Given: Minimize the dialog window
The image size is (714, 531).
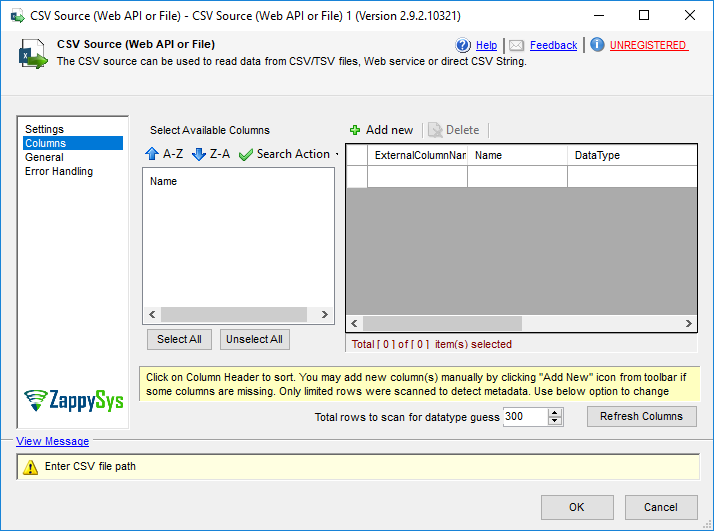Looking at the screenshot, I should [599, 15].
